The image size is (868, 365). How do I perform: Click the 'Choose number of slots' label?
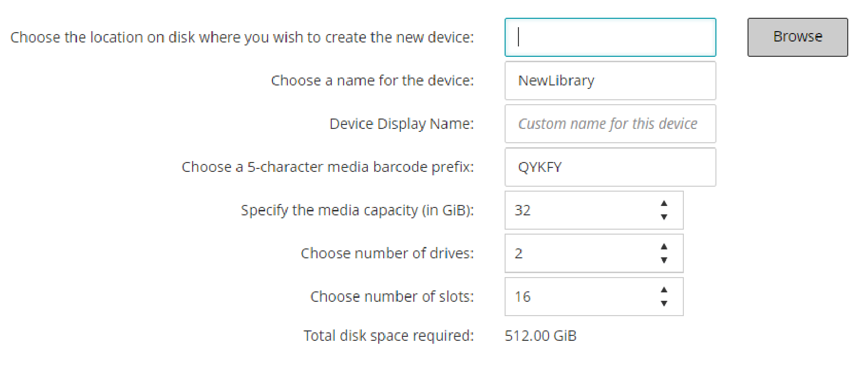392,297
